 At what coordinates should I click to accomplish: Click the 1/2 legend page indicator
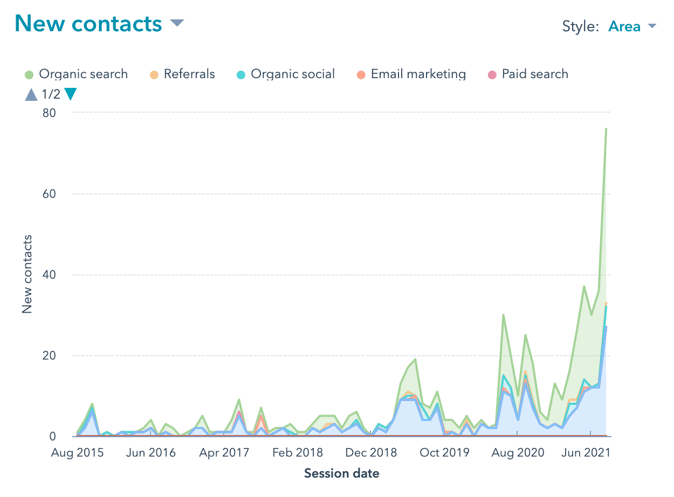(x=51, y=94)
